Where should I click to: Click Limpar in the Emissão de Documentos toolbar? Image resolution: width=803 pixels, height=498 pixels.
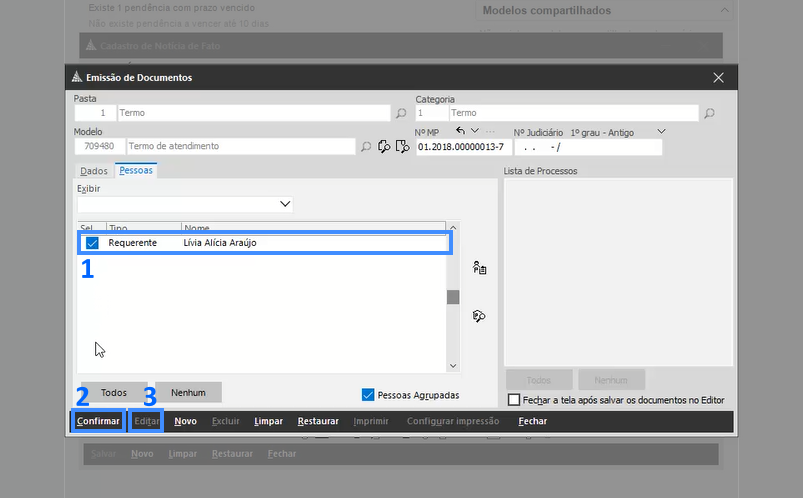268,421
